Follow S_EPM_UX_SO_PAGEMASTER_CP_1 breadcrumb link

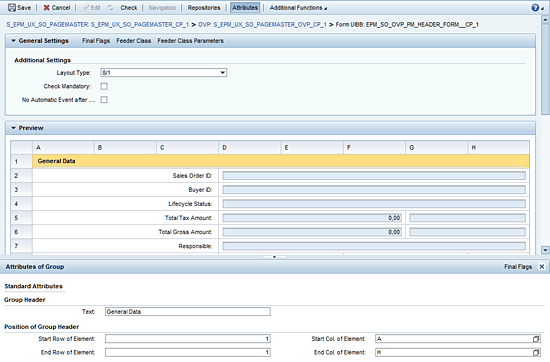[98, 25]
